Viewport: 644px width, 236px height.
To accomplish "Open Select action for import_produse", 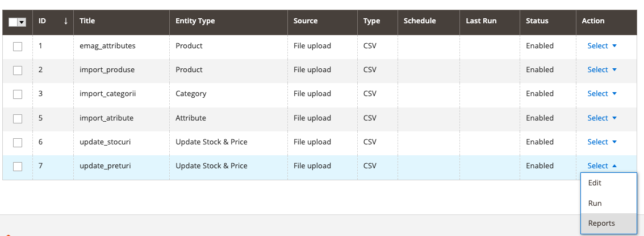I will (x=602, y=69).
